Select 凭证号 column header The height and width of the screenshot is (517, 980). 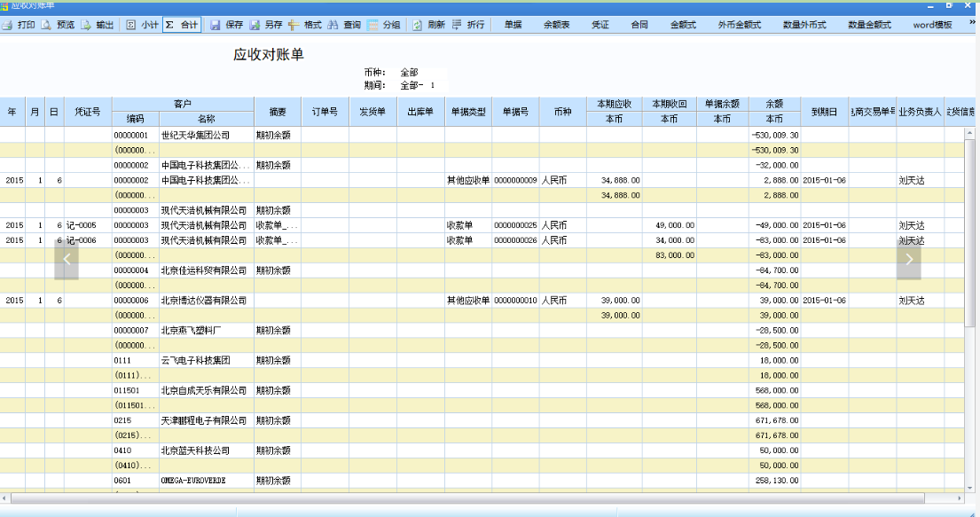click(88, 112)
